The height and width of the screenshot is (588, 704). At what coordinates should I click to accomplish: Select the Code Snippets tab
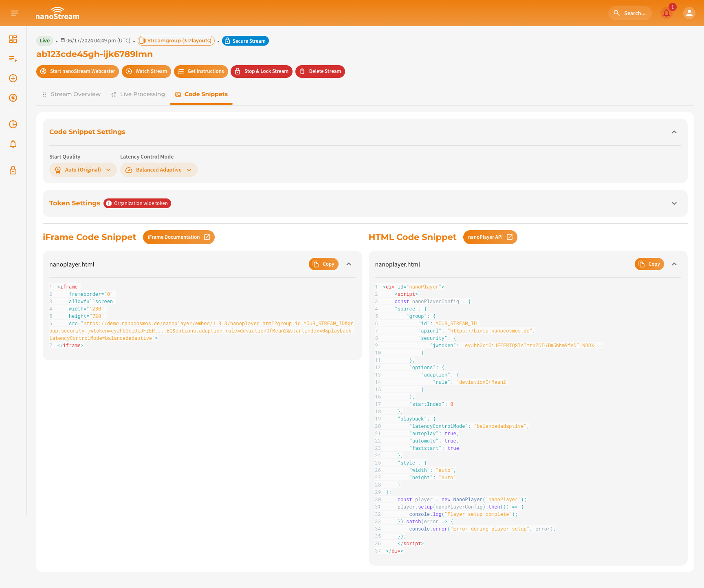201,94
